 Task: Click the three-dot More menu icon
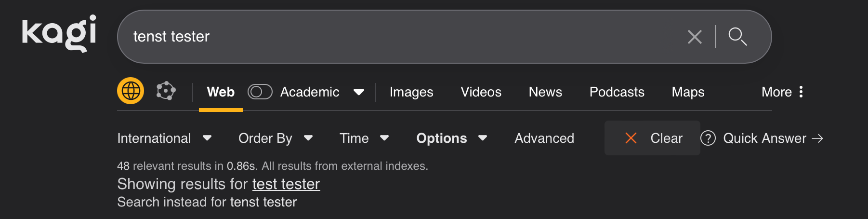801,92
